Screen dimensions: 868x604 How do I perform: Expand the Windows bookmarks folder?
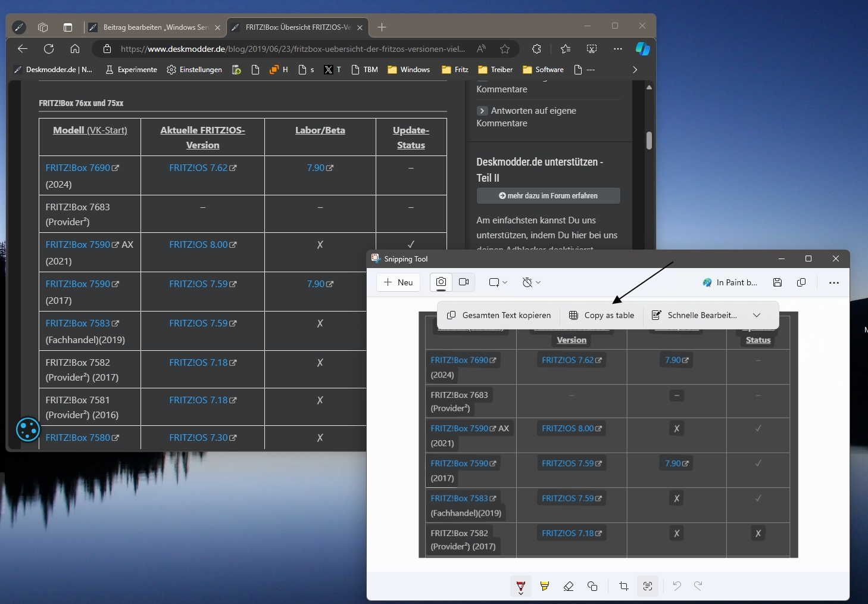[408, 70]
